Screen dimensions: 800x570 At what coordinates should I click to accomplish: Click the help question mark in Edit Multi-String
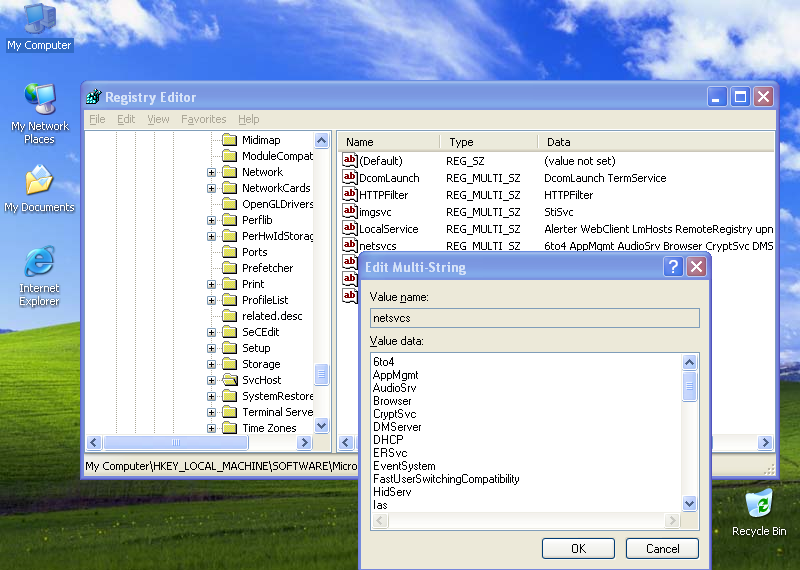pyautogui.click(x=673, y=266)
